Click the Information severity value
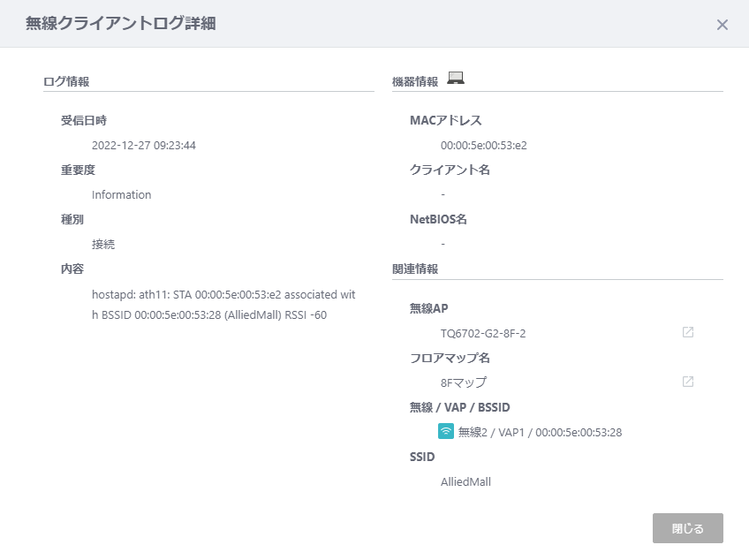The width and height of the screenshot is (749, 560). 121,194
